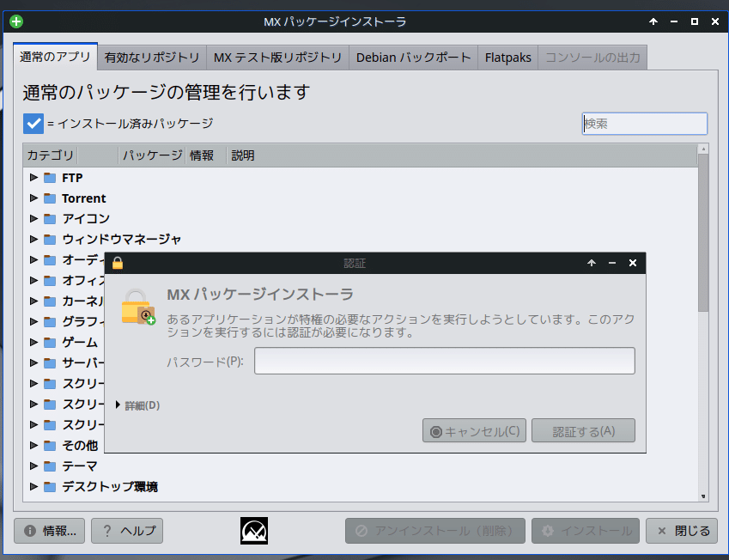Click the その他 folder icon
Viewport: 729px width, 560px height.
[50, 446]
